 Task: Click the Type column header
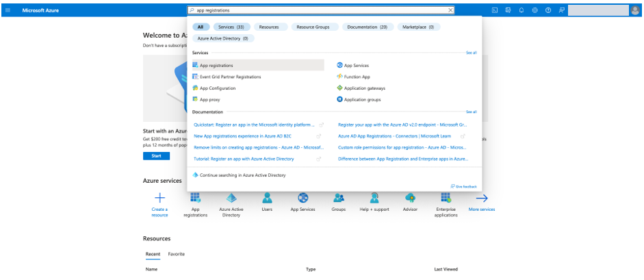click(311, 269)
